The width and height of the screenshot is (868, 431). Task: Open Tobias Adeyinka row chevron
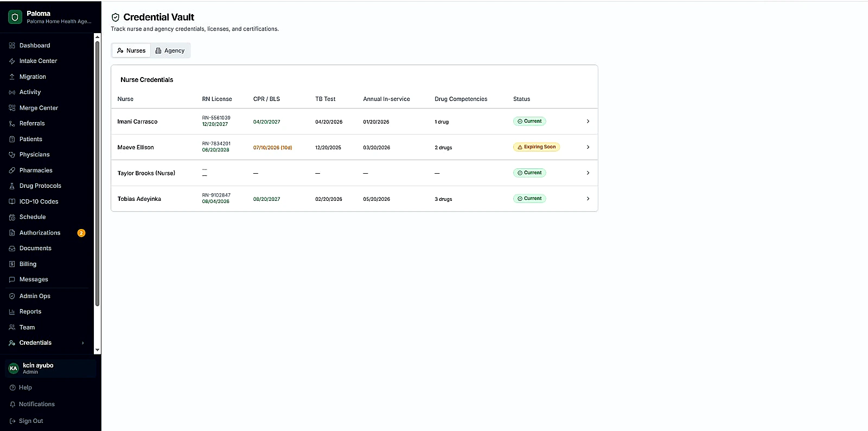(x=588, y=199)
